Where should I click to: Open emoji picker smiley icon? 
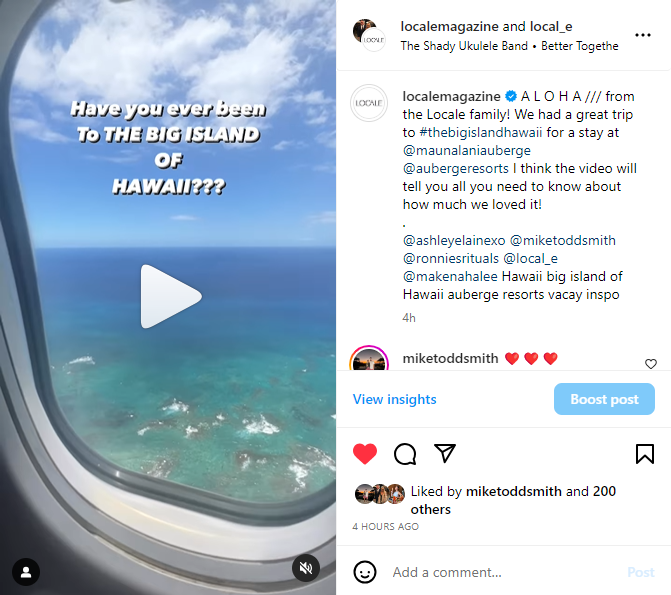point(365,572)
